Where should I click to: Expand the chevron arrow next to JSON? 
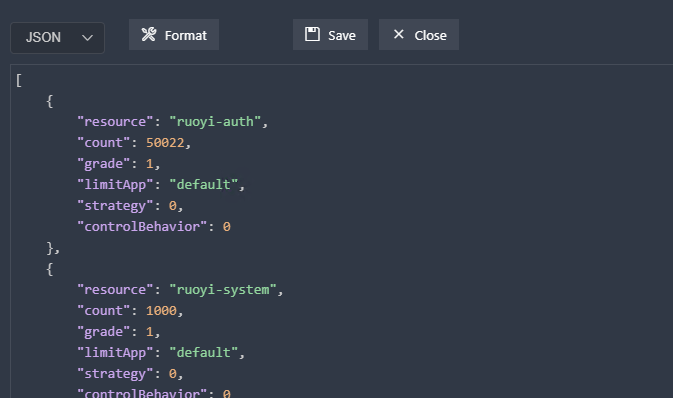pos(87,38)
